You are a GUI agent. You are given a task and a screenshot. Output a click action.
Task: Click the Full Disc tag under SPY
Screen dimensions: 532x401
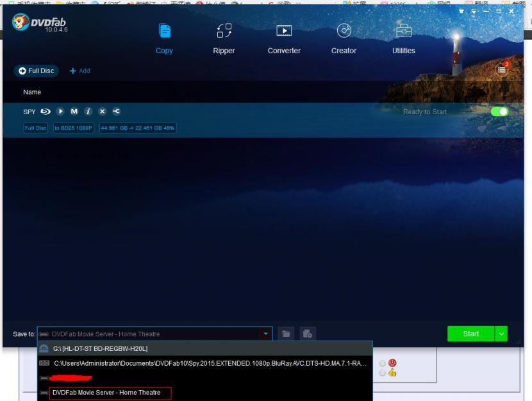coord(36,128)
